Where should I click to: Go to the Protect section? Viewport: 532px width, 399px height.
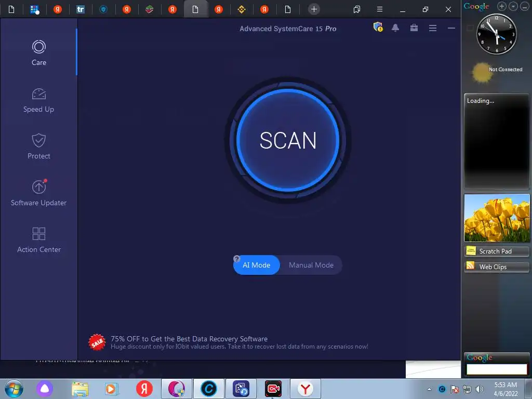[x=38, y=146]
